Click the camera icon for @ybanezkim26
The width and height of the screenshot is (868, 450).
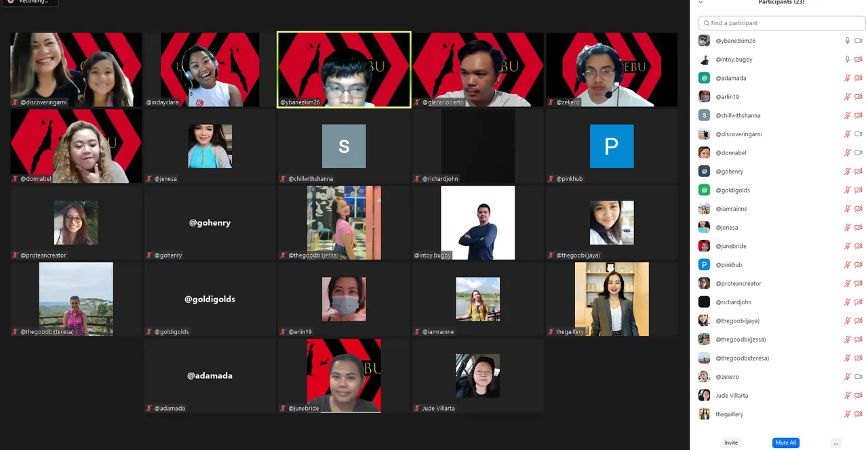(x=859, y=41)
